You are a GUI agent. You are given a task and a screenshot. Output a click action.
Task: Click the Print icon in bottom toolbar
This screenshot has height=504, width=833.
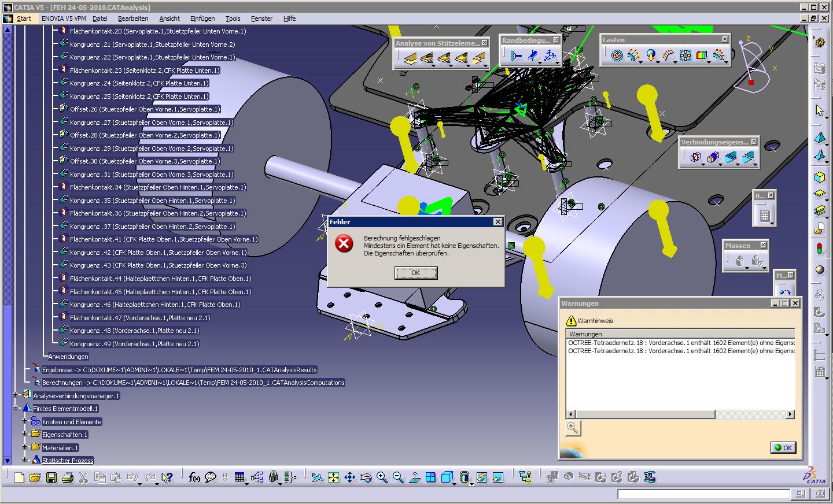point(67,477)
